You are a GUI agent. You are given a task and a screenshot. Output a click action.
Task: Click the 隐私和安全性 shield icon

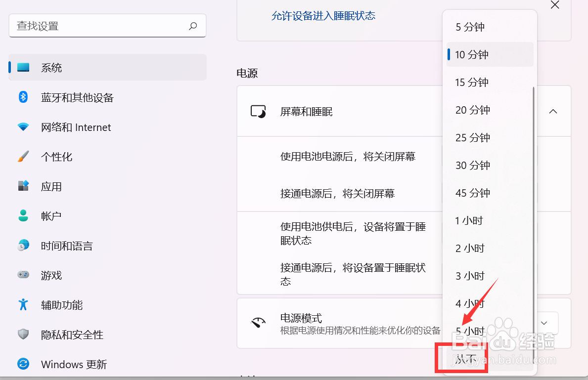tap(23, 335)
